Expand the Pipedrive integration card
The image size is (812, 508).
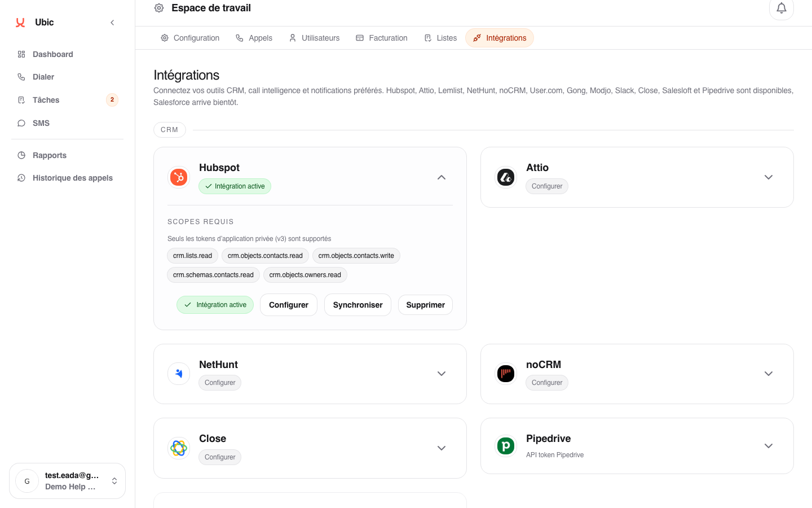769,446
